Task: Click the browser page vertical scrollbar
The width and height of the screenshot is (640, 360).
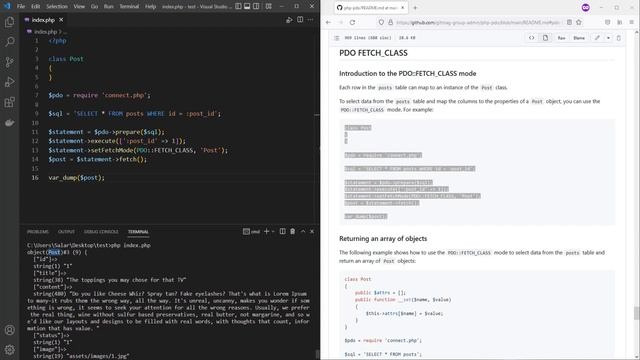Action: tap(636, 313)
